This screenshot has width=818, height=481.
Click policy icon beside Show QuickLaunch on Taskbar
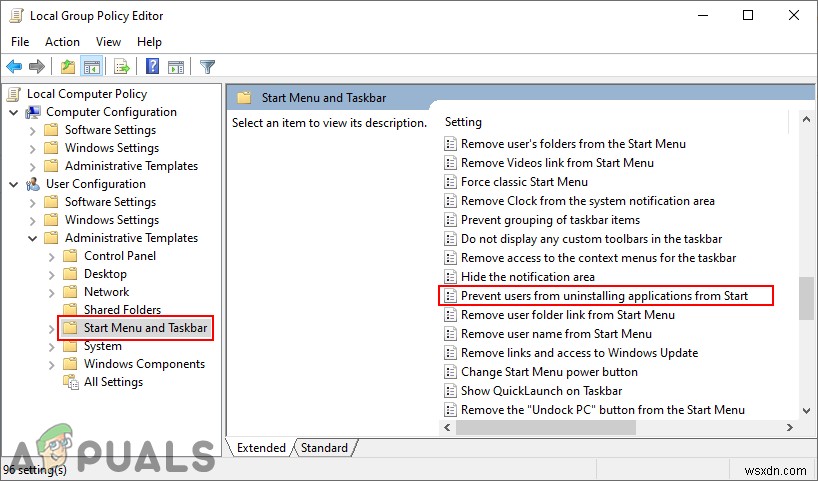[450, 391]
